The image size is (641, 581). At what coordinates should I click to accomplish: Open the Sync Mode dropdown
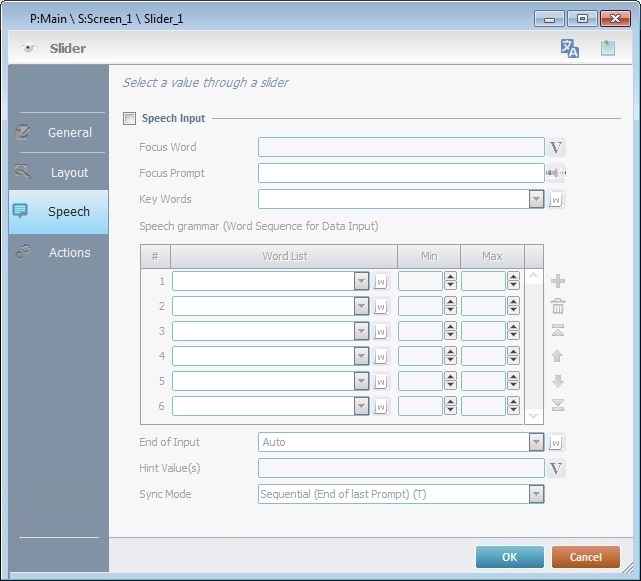(x=536, y=494)
